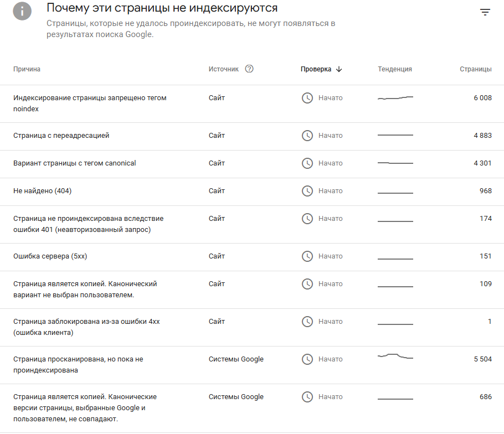Open the filter rows icon
The width and height of the screenshot is (504, 434).
[485, 12]
